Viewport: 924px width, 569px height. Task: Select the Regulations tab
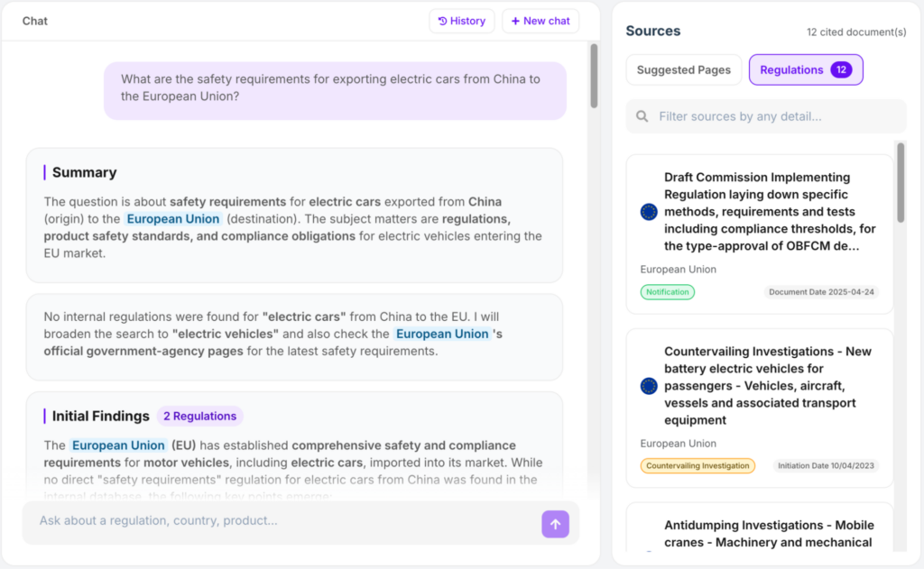pyautogui.click(x=806, y=69)
